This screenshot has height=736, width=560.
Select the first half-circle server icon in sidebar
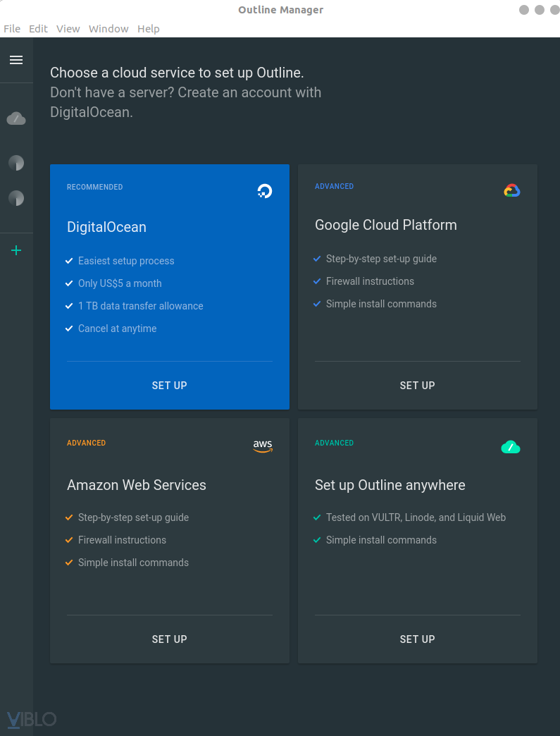pos(16,163)
